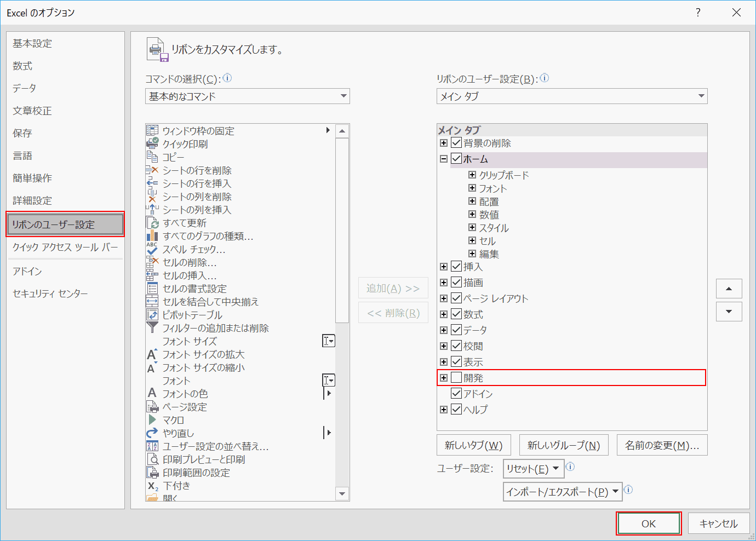Select the シートの列を削除 icon
This screenshot has height=541, width=756.
click(152, 196)
